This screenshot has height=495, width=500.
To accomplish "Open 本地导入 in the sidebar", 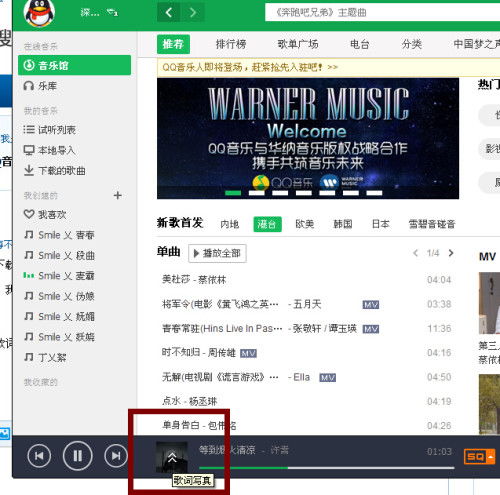I will (x=49, y=150).
